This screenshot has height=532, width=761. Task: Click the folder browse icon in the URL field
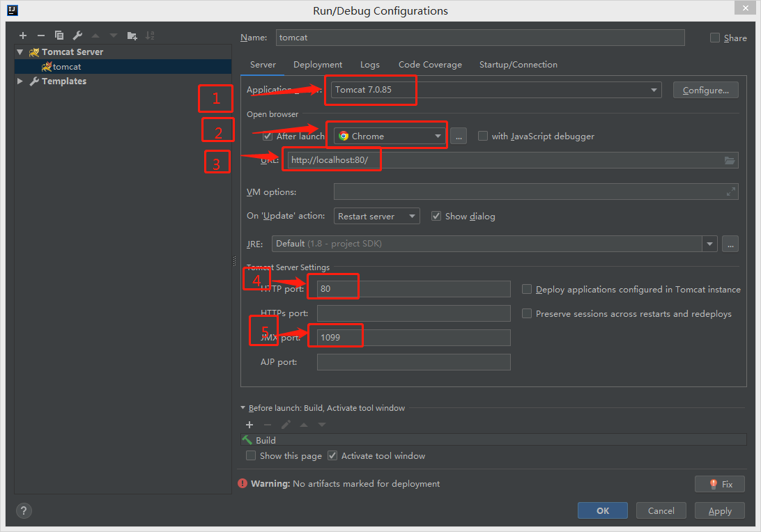(x=730, y=160)
